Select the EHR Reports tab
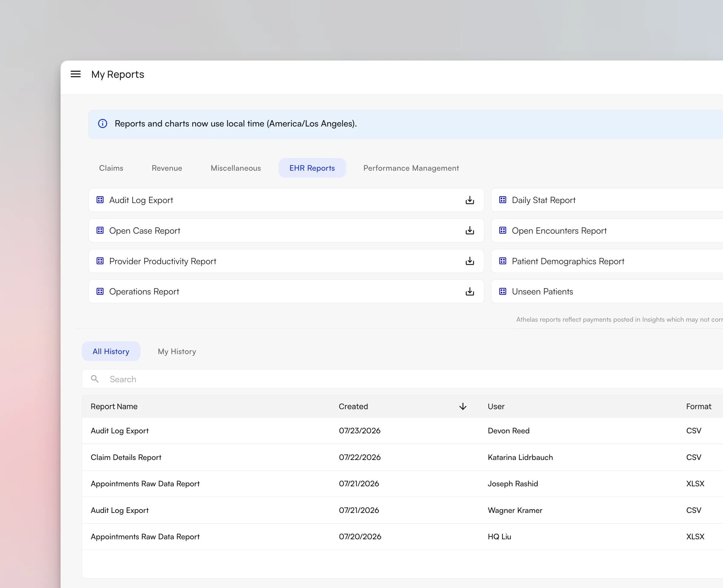This screenshot has width=723, height=588. [312, 168]
